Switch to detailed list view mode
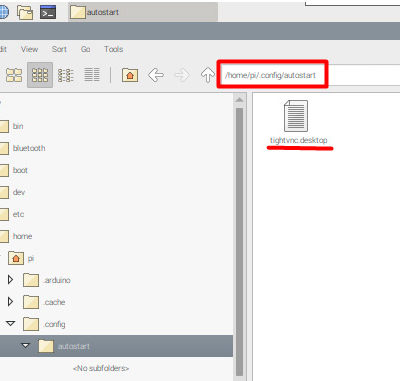The width and height of the screenshot is (400, 381). click(92, 75)
